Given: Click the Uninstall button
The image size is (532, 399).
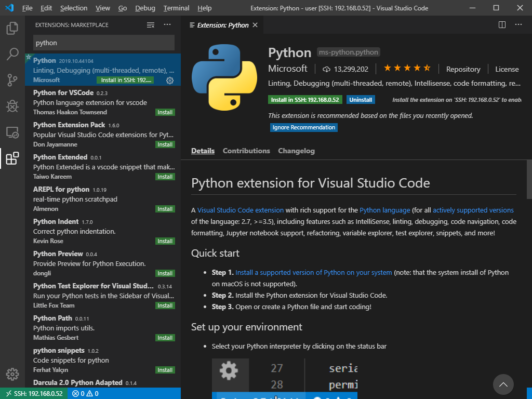Looking at the screenshot, I should [361, 100].
